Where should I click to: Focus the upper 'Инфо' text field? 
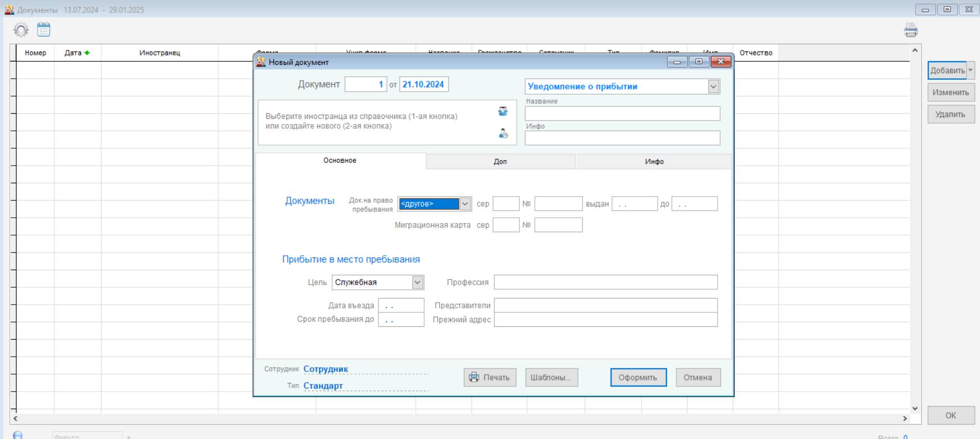[622, 138]
